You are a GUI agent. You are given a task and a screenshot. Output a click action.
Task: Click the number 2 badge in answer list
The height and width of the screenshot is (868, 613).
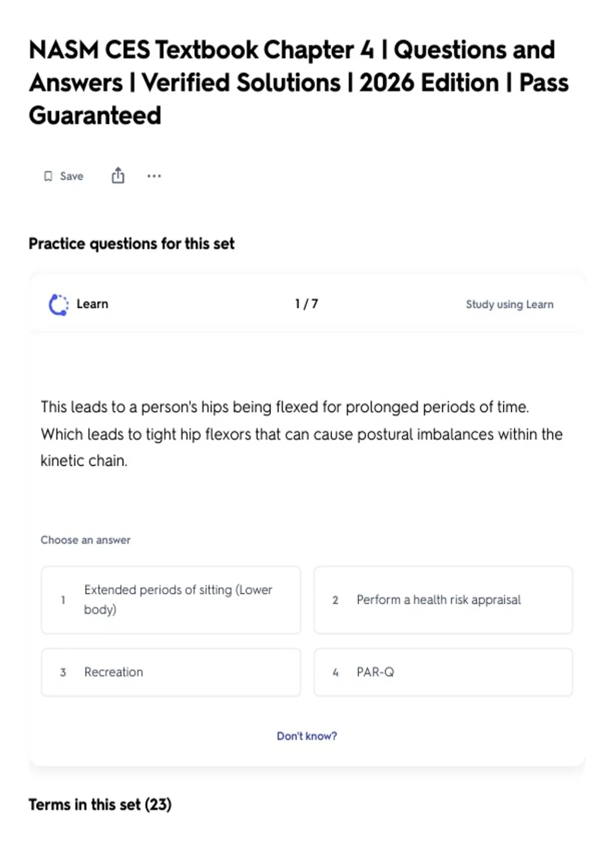tap(335, 600)
